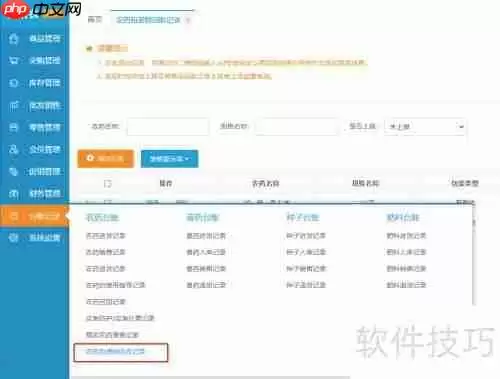The image size is (500, 379).
Task: Open second record link under 农药台账
Action: (106, 252)
